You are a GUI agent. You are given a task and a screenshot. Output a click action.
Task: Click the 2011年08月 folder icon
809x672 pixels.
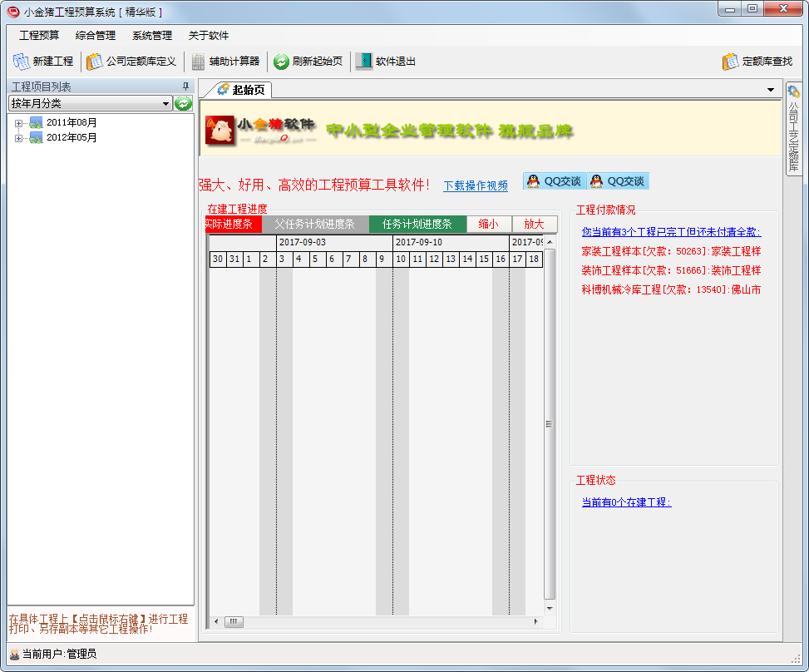pyautogui.click(x=36, y=123)
